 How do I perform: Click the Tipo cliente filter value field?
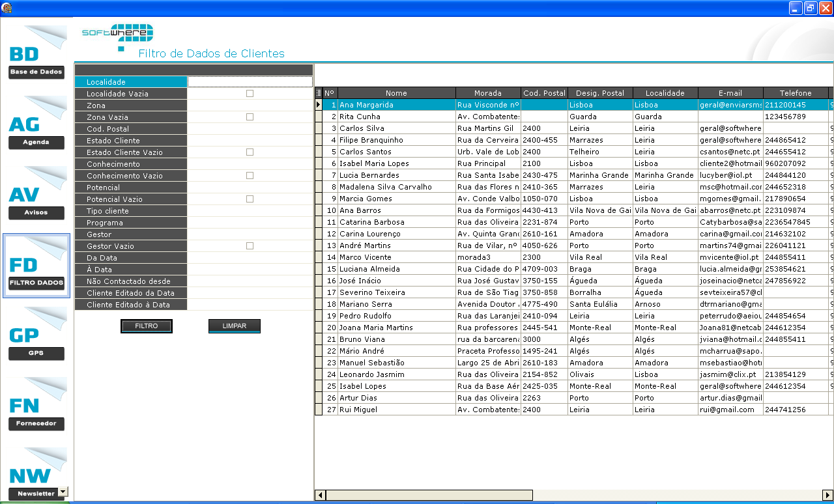[x=250, y=211]
